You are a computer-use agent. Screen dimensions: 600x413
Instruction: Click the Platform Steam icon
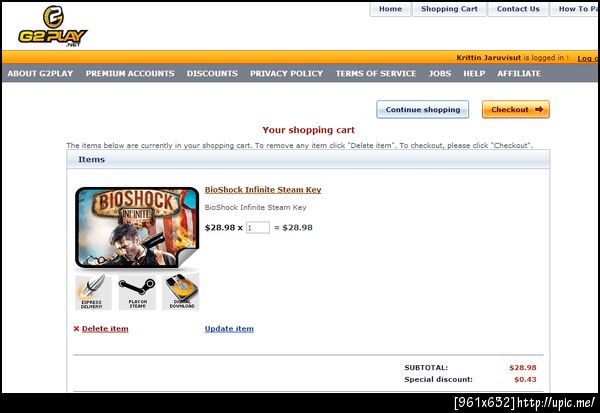(137, 292)
